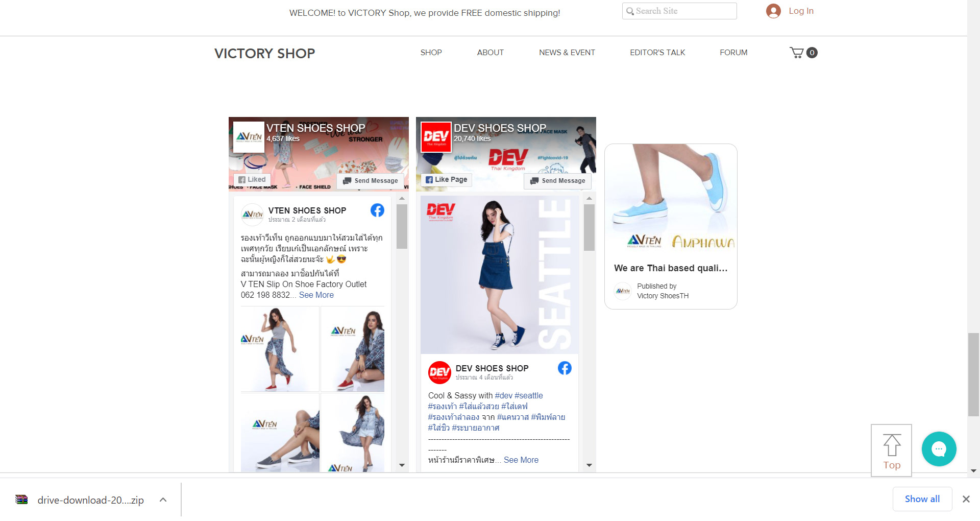Click VTEN feed scroll down arrow

tap(402, 465)
